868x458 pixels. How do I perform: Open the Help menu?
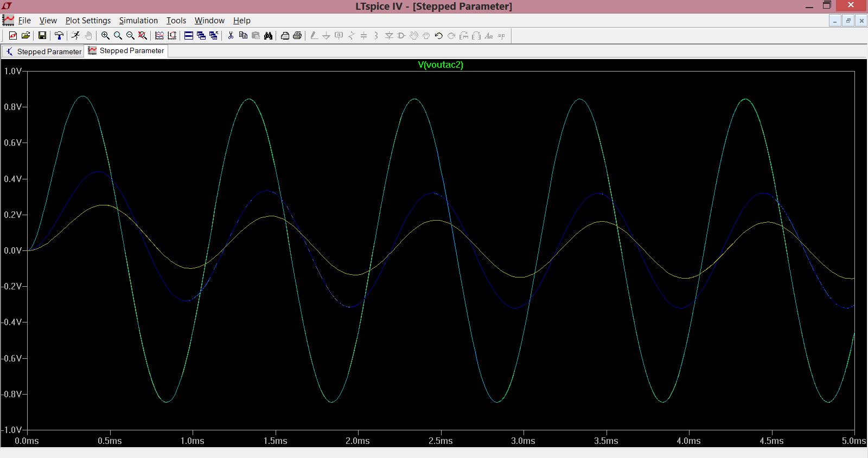coord(242,21)
